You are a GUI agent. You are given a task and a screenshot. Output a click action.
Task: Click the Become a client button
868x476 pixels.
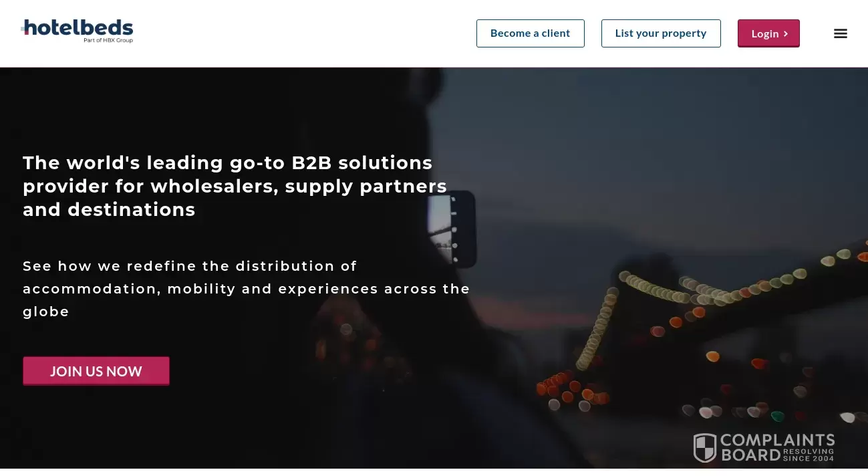tap(530, 33)
